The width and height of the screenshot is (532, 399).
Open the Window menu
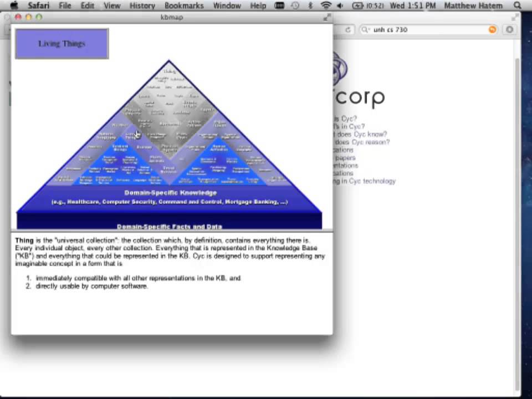(227, 6)
